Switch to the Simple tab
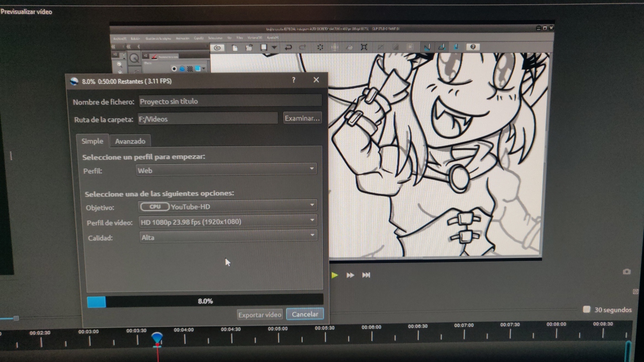The height and width of the screenshot is (362, 644). [92, 141]
